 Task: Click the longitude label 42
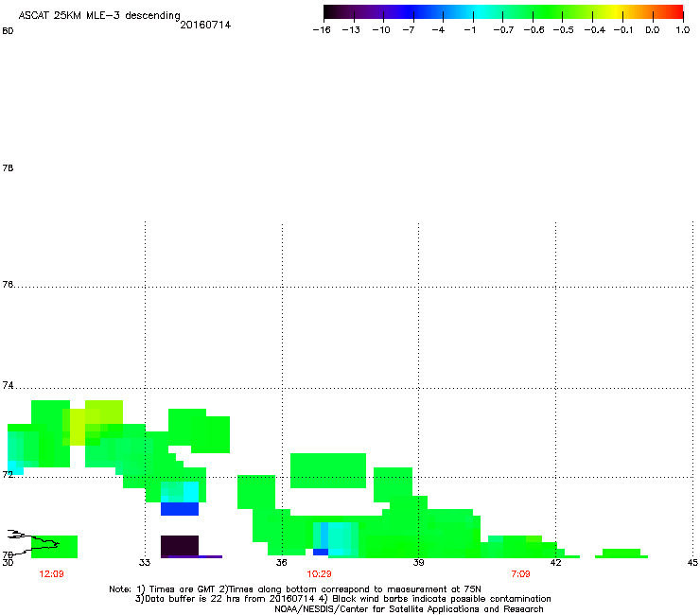[x=555, y=562]
